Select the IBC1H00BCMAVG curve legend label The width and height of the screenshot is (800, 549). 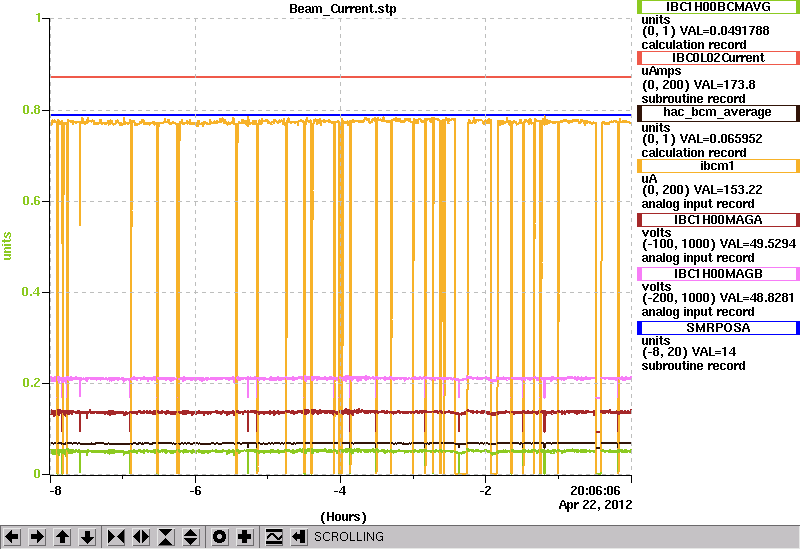point(718,7)
